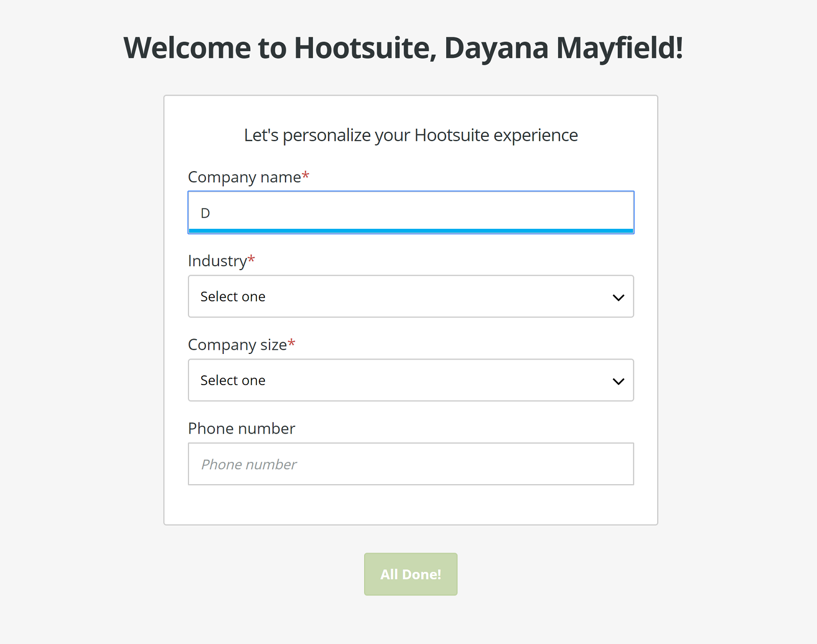Image resolution: width=817 pixels, height=644 pixels.
Task: Click the Phone number label text
Action: point(241,428)
